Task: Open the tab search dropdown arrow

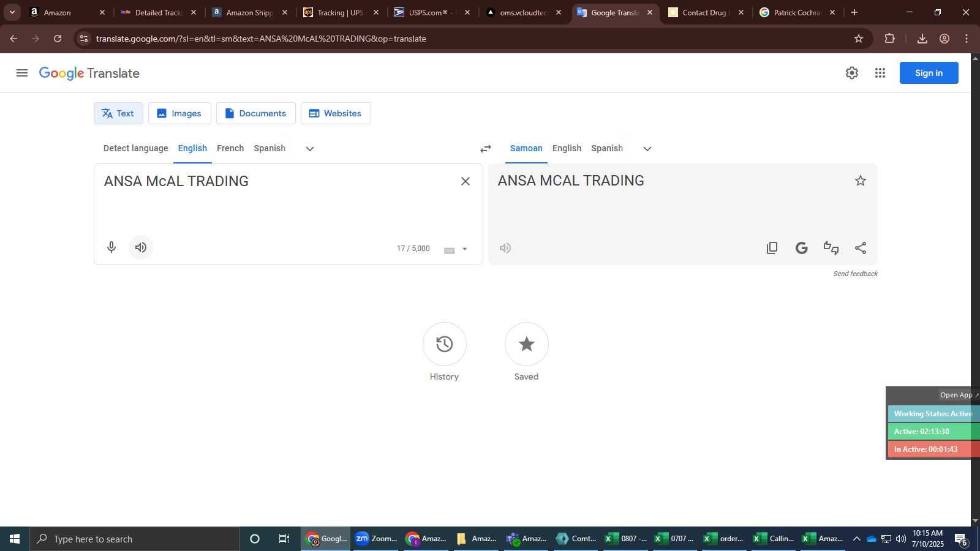Action: point(12,12)
